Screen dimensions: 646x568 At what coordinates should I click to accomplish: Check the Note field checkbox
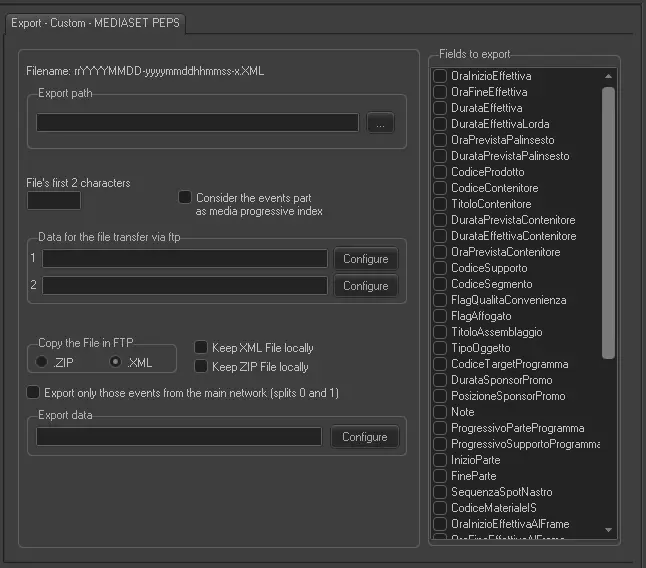(x=440, y=412)
